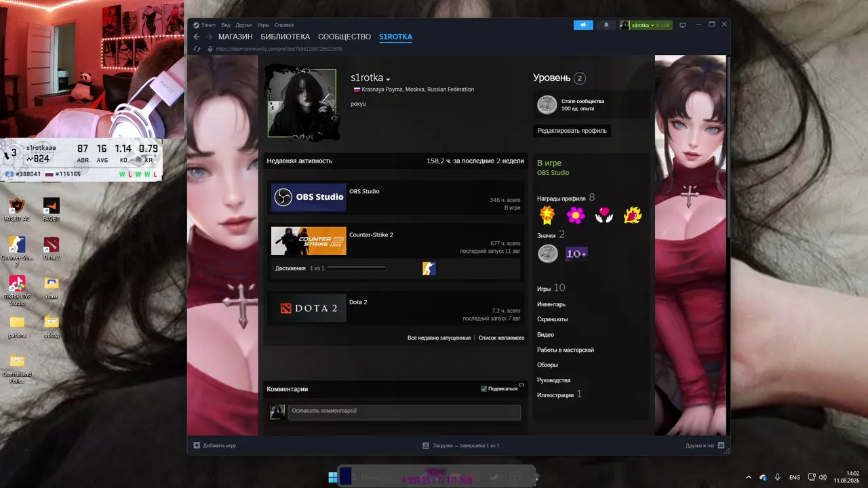The image size is (868, 488).
Task: Open the Steam announcements megaphone
Action: 583,25
